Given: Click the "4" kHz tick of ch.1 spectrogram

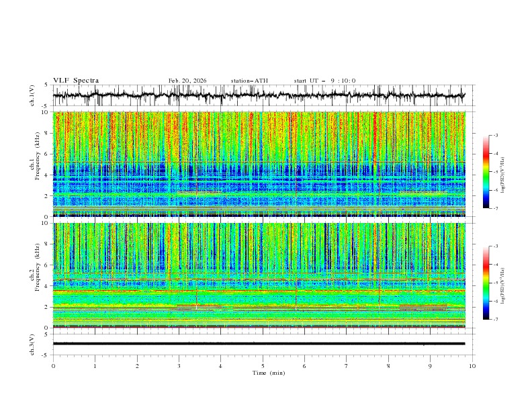Looking at the screenshot, I should click(48, 175).
